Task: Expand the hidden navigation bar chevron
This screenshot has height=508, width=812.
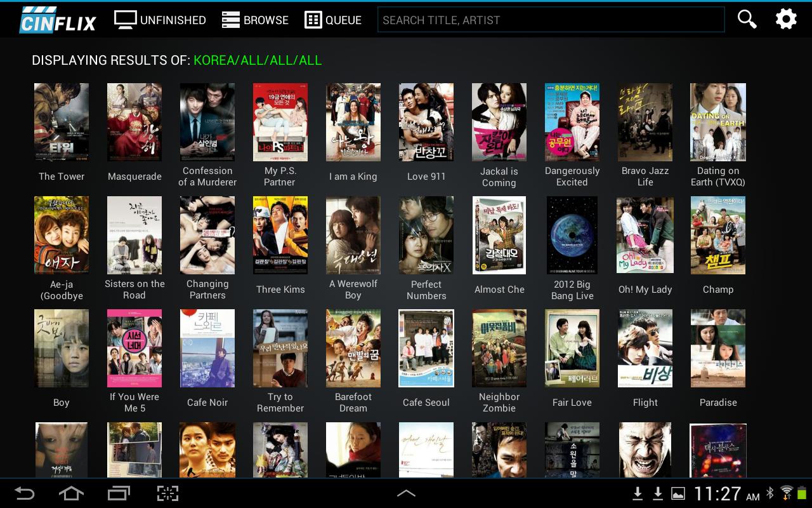Action: 406,493
